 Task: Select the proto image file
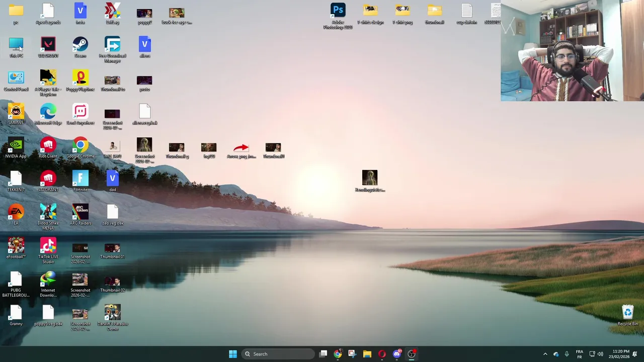tap(144, 83)
